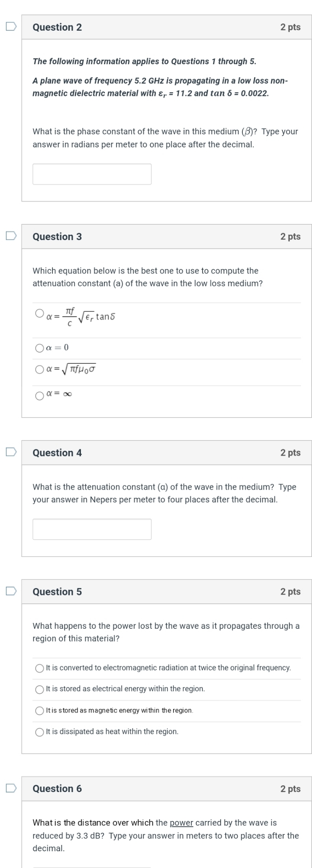Click the attenuation constant answer box in Question 4
Viewport: 312px width, 868px height.
click(x=92, y=529)
